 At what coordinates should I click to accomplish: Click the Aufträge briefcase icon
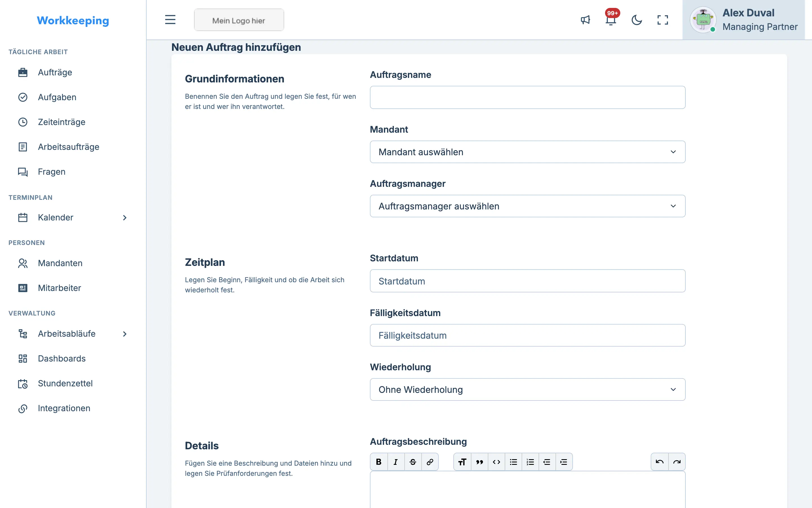point(23,72)
